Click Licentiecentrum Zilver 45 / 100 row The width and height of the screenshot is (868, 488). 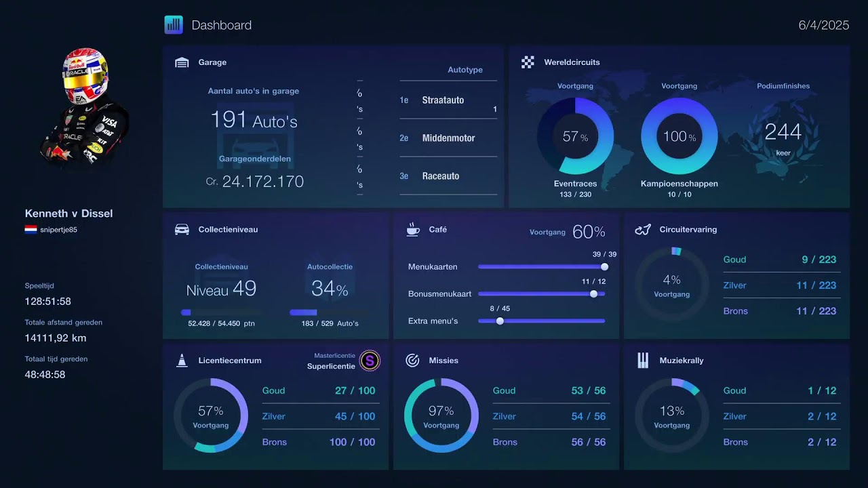321,416
